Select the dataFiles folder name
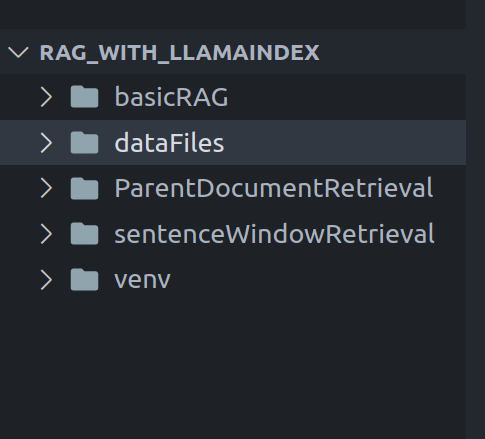 click(169, 143)
